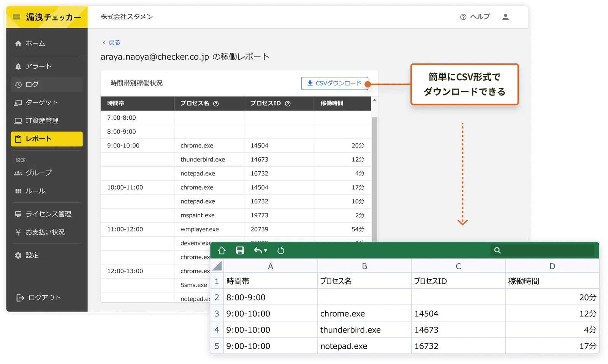Click the select-all corner triangle
The height and width of the screenshot is (364, 608).
click(x=217, y=266)
